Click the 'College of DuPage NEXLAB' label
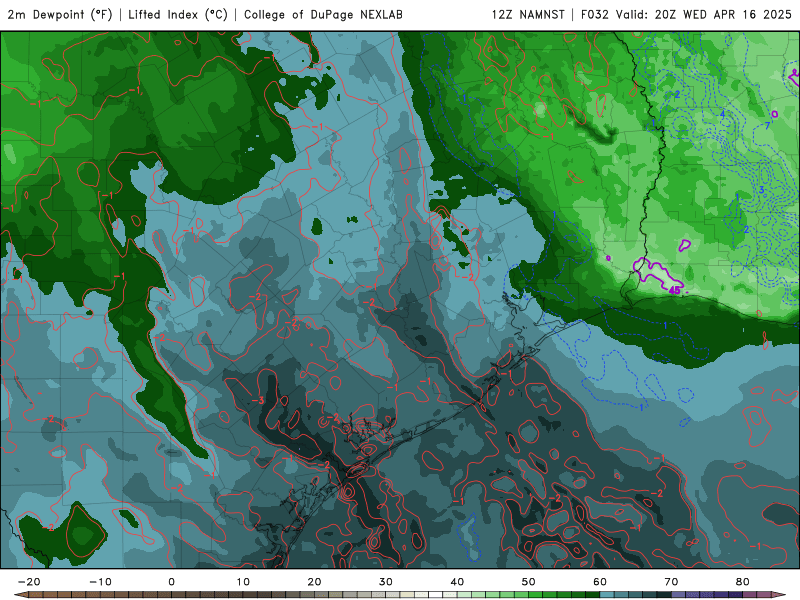The height and width of the screenshot is (600, 800). 323,15
